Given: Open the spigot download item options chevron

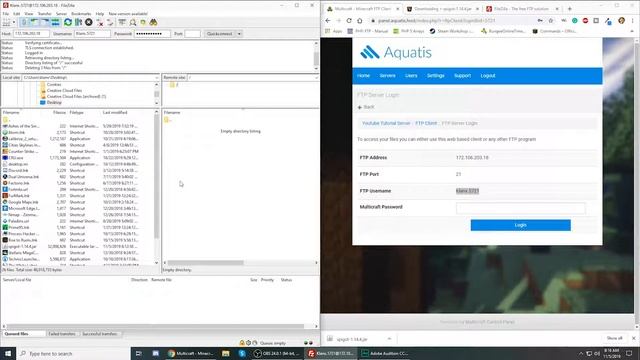Looking at the screenshot, I should point(389,339).
